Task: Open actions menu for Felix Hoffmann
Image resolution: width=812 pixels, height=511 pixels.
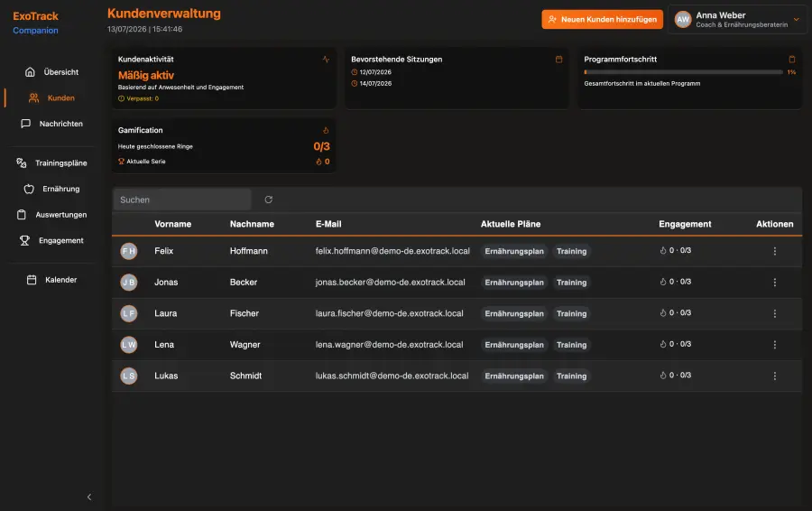Action: tap(775, 251)
